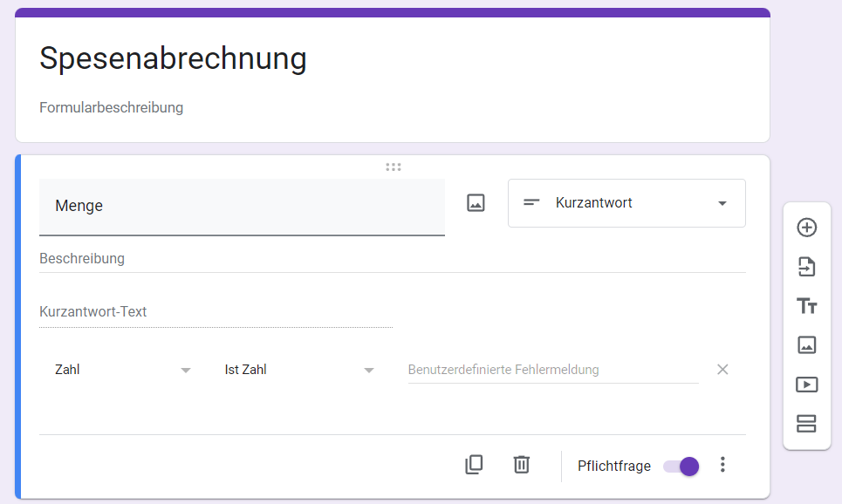Click the Formularbeschreibung description field
Viewport: 842px width, 504px height.
112,108
